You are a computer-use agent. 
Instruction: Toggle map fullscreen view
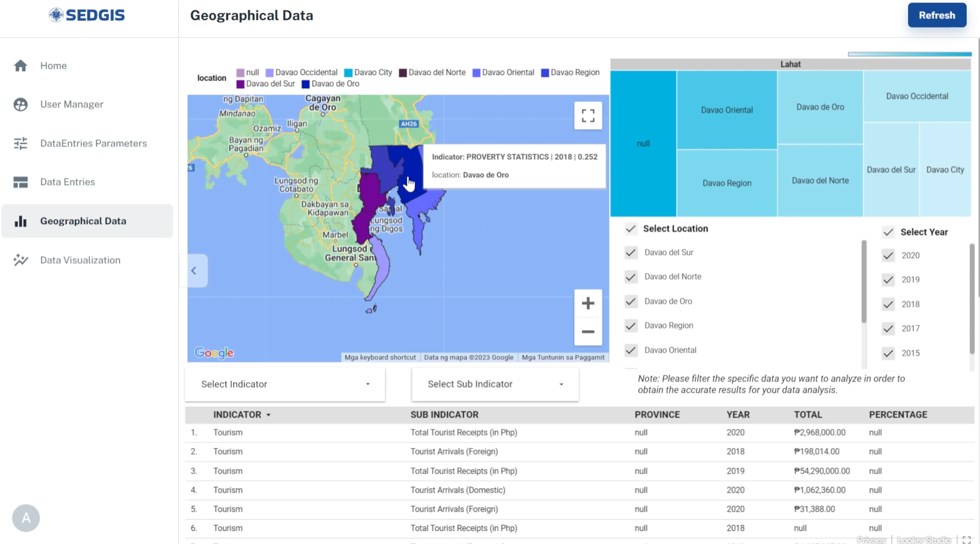click(x=588, y=116)
